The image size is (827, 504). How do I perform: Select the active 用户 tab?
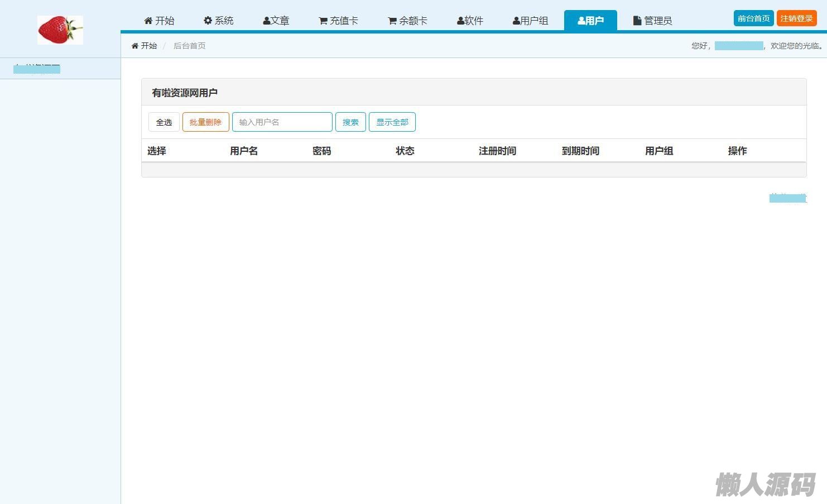(x=590, y=21)
